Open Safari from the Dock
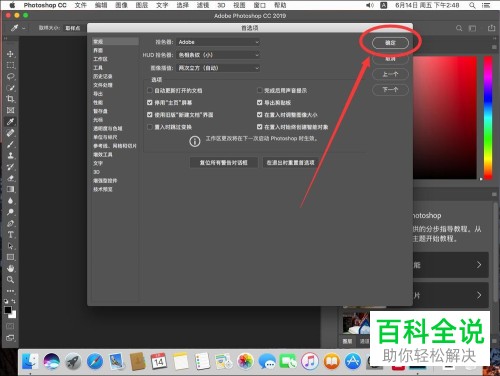The height and width of the screenshot is (376, 500). (x=95, y=362)
